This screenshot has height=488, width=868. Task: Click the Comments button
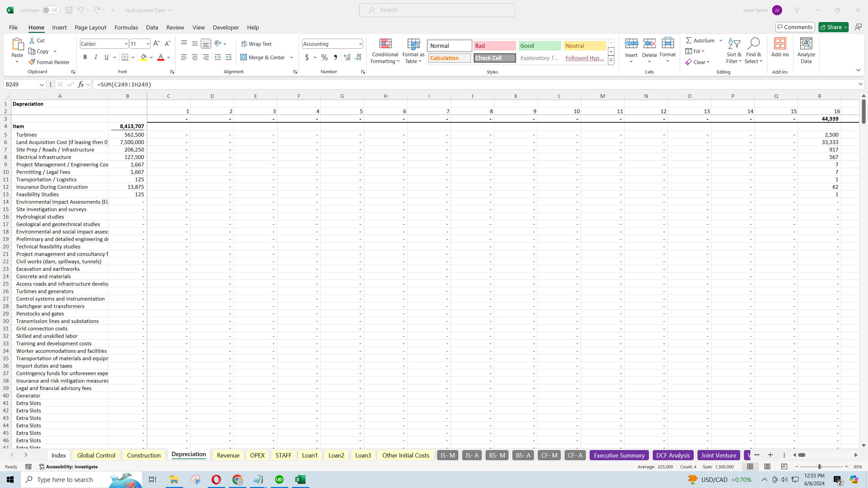pyautogui.click(x=795, y=27)
